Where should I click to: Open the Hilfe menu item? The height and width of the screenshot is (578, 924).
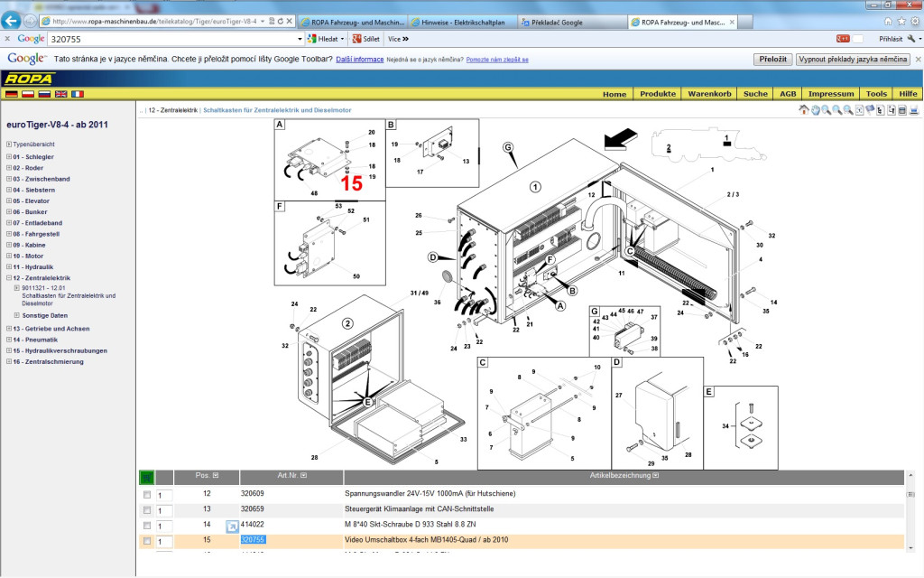tap(908, 94)
